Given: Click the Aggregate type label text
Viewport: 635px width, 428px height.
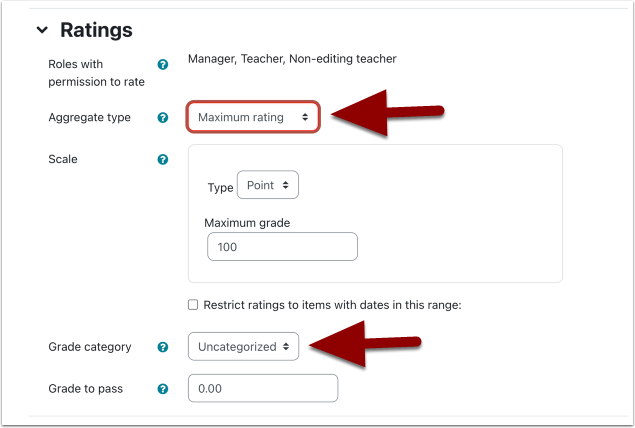Looking at the screenshot, I should [89, 118].
